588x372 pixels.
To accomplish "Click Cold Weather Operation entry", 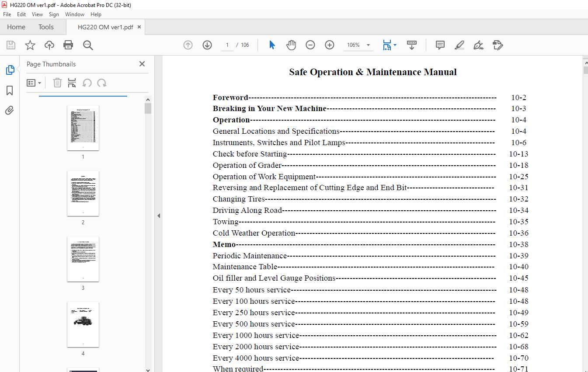I will pyautogui.click(x=254, y=233).
